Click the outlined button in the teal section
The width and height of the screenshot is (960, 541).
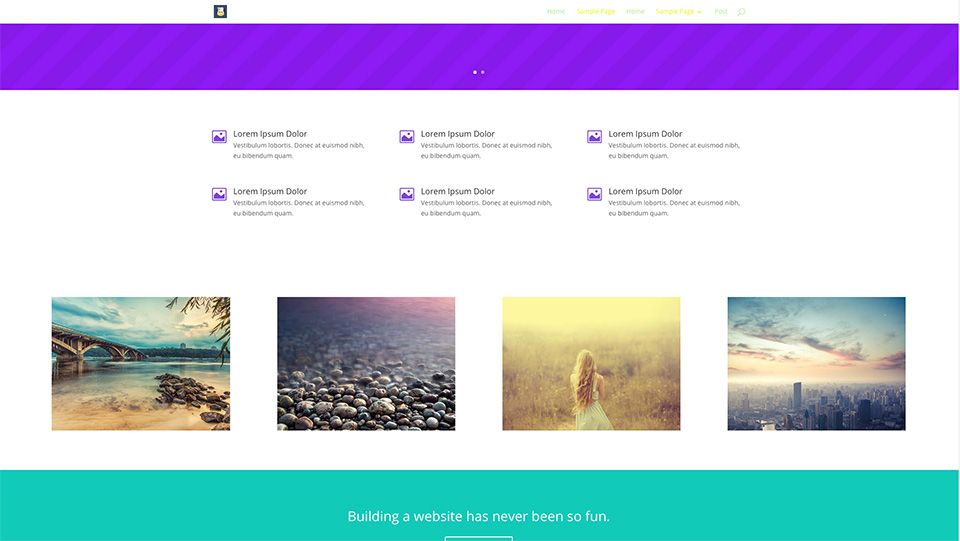click(479, 538)
